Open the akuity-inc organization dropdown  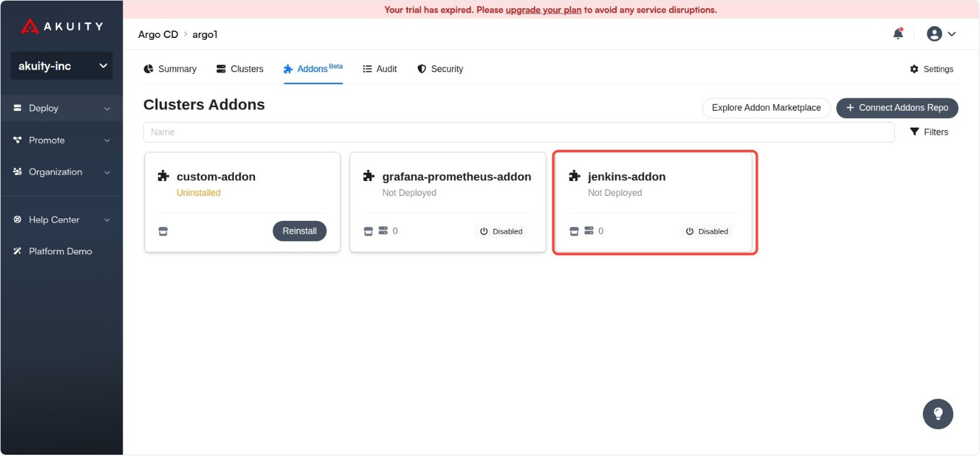click(x=62, y=66)
